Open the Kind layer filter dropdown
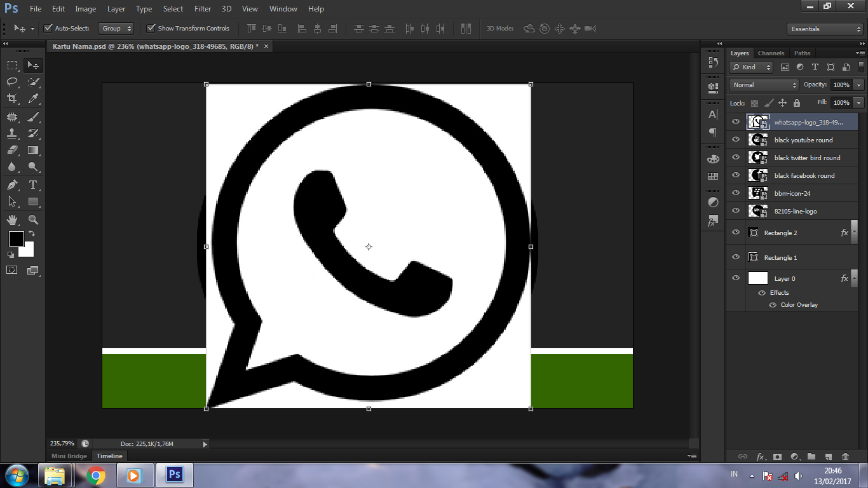The width and height of the screenshot is (868, 488). [x=751, y=67]
